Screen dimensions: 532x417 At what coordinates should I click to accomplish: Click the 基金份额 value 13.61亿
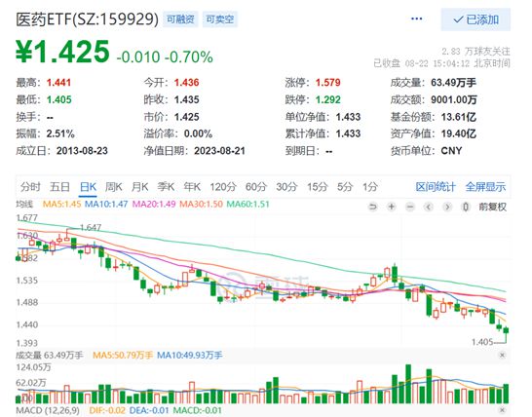(459, 117)
